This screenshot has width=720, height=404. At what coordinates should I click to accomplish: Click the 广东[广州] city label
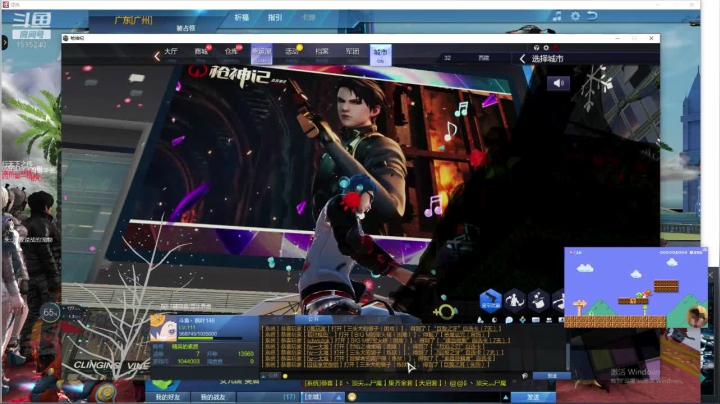133,21
